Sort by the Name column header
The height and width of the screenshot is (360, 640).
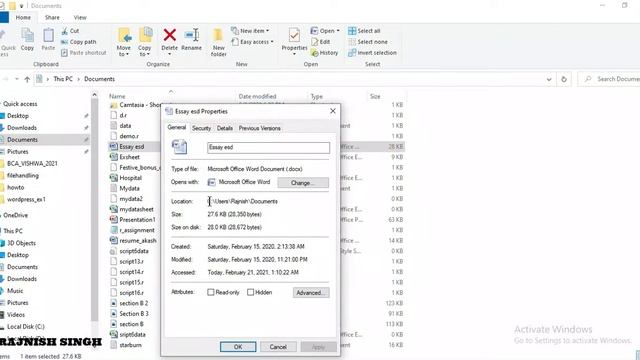coord(117,96)
